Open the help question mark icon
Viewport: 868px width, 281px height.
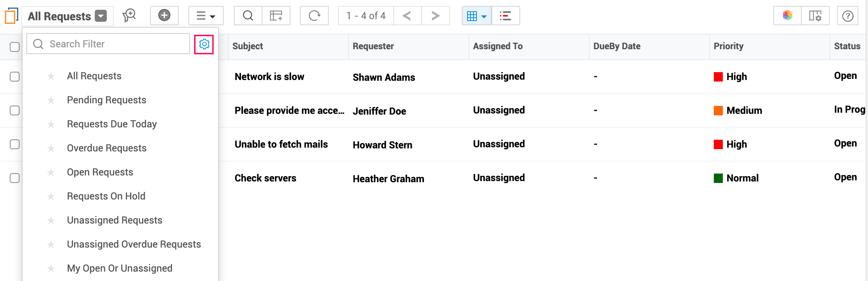tap(847, 16)
